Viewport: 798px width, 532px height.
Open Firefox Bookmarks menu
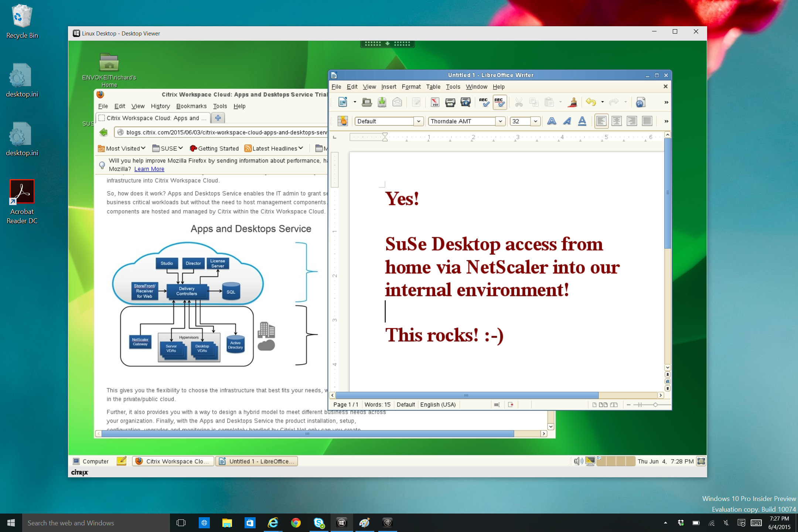(x=191, y=106)
